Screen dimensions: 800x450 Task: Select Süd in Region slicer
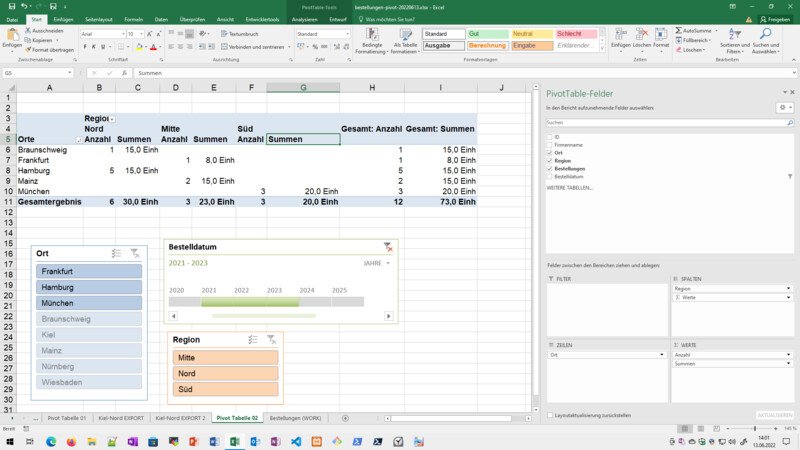pyautogui.click(x=226, y=389)
